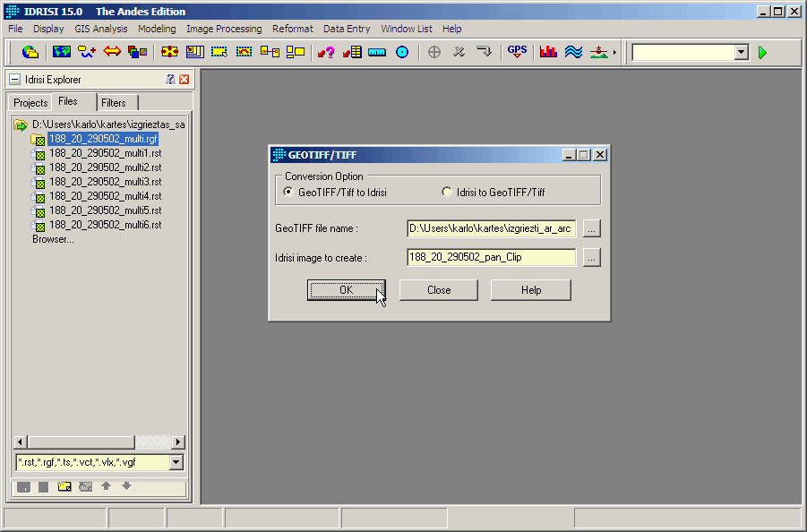The height and width of the screenshot is (532, 807).
Task: Click the overlapping colored squares composite icon
Action: 137,52
